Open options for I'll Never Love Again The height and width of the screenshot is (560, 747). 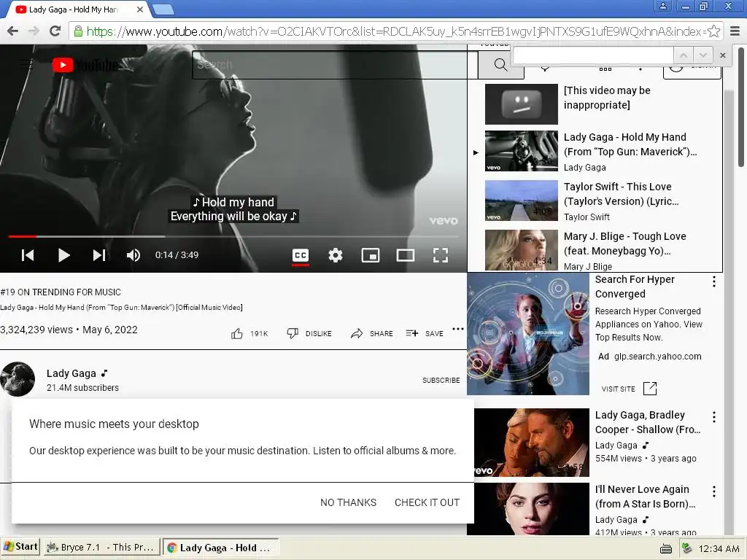pyautogui.click(x=713, y=491)
